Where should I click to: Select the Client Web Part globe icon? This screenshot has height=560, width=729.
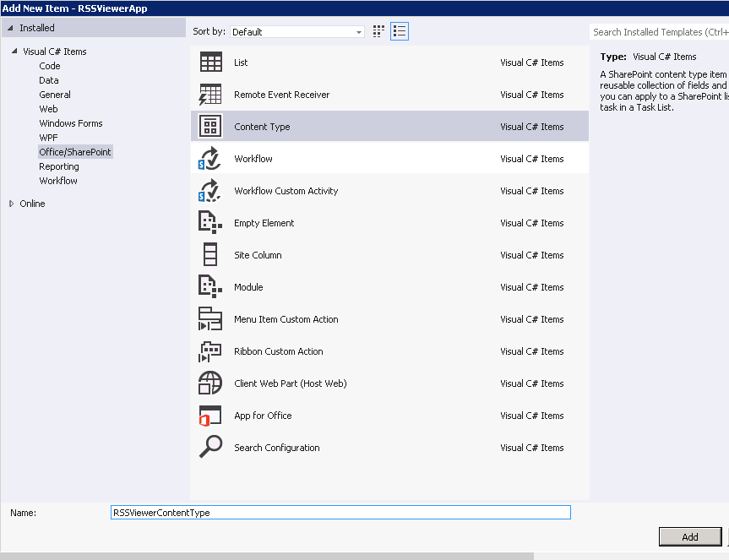click(x=210, y=383)
